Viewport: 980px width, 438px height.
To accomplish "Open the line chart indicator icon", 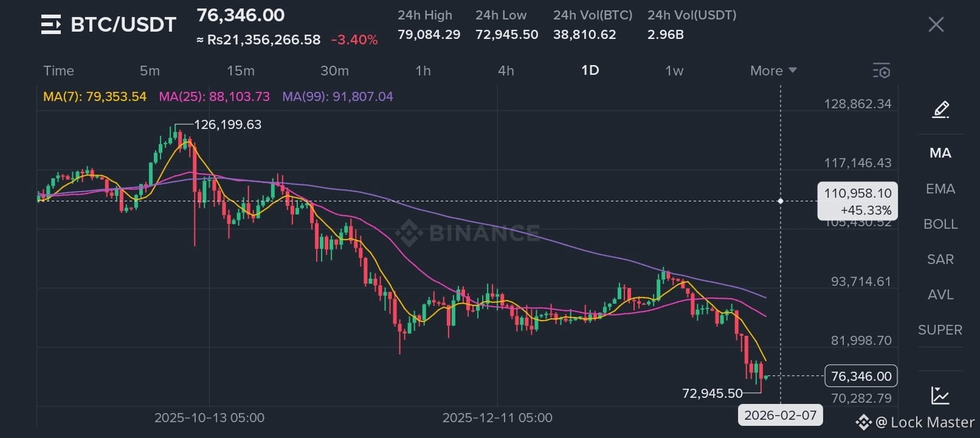I will [940, 395].
